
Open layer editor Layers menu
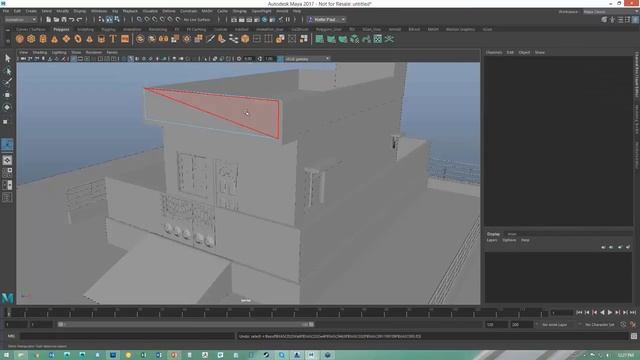(492, 240)
